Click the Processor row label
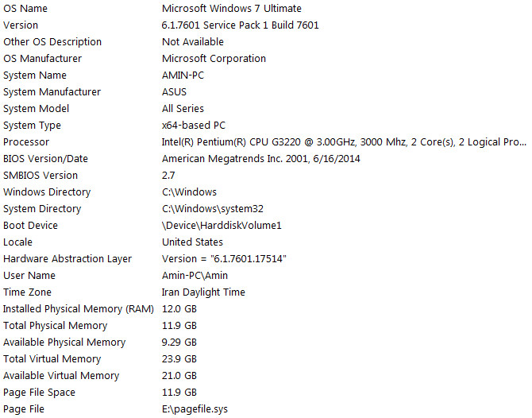Image resolution: width=532 pixels, height=418 pixels. [26, 142]
